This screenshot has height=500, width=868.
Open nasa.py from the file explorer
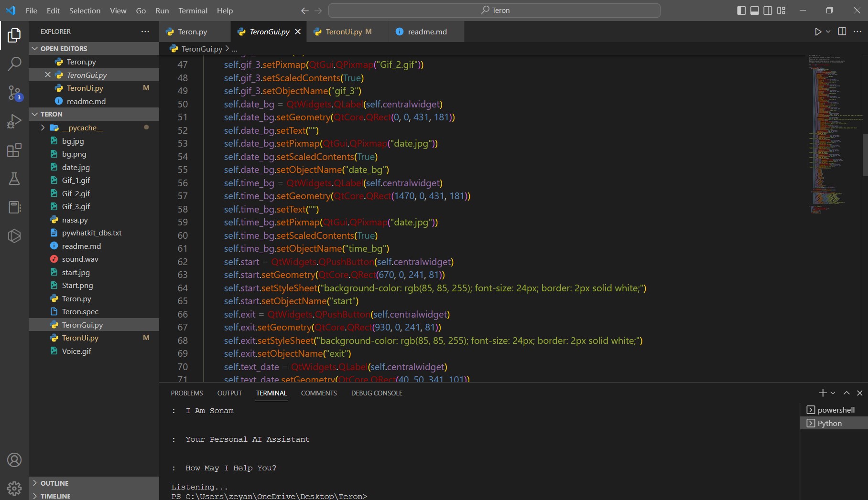(75, 220)
